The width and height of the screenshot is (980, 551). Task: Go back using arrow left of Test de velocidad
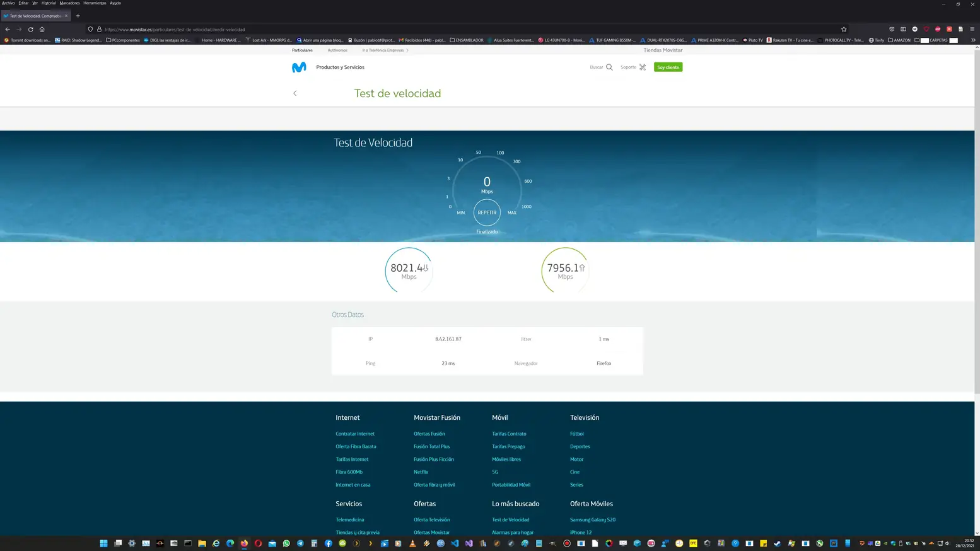(x=295, y=93)
